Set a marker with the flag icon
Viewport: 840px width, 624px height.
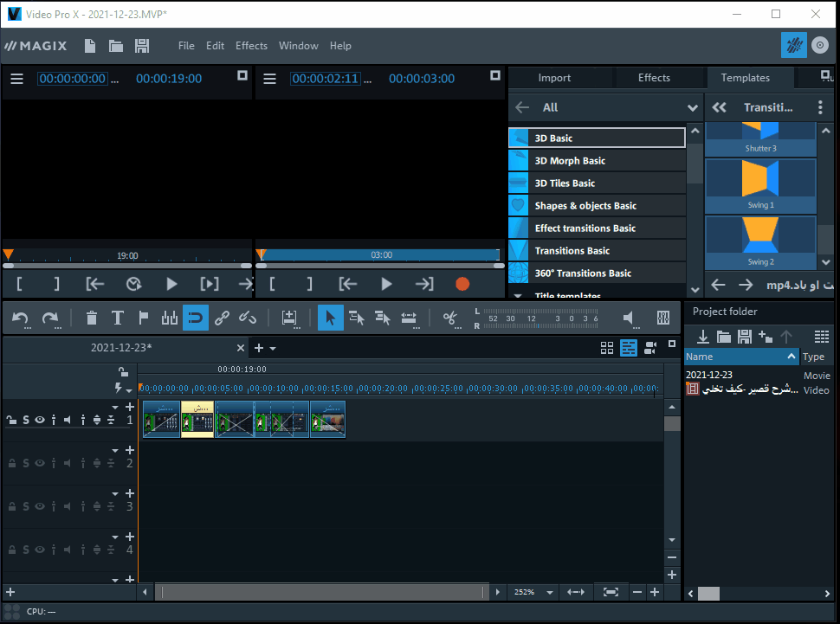coord(143,318)
